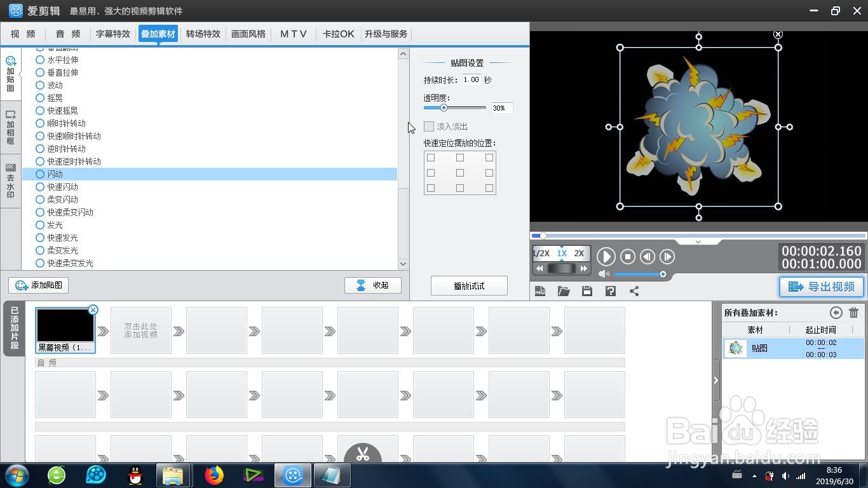Click the 收起 button
868x488 pixels.
(373, 285)
